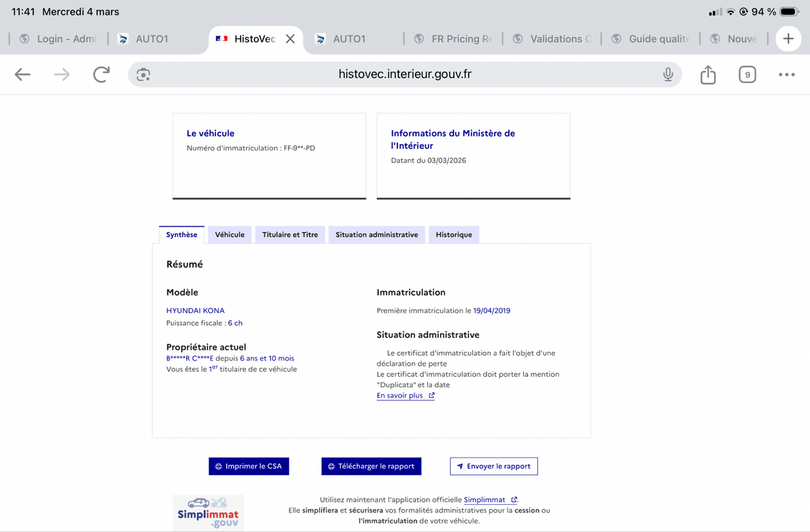Image resolution: width=810 pixels, height=532 pixels.
Task: View the Historique tab
Action: [x=454, y=235]
